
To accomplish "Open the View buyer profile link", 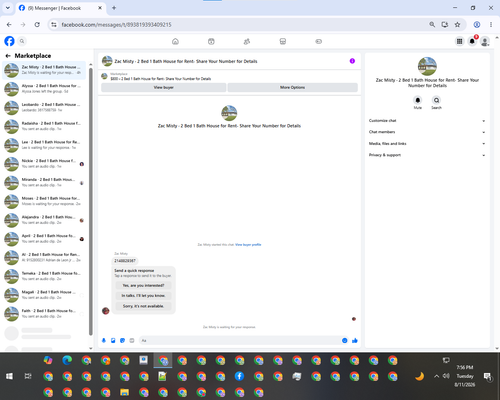I will coord(248,245).
